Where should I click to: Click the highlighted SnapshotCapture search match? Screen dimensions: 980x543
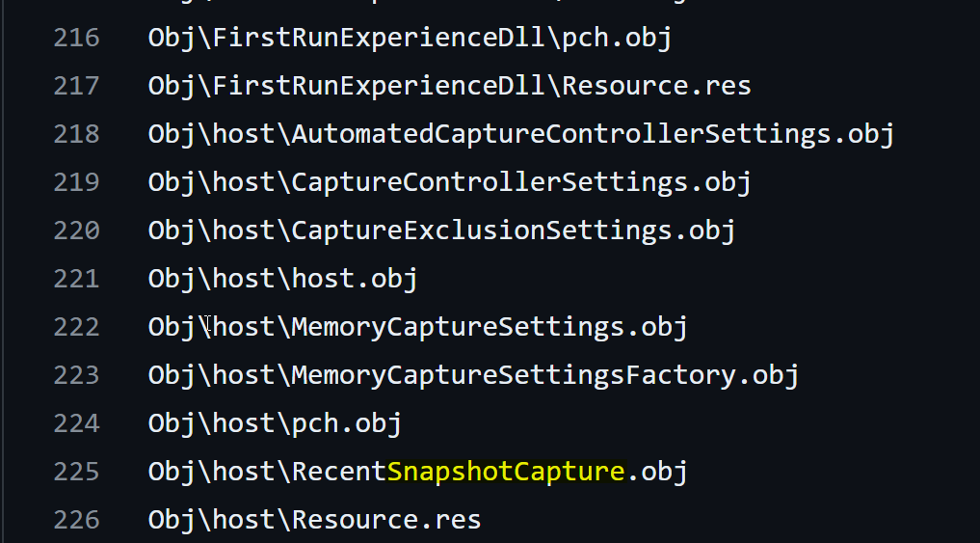[x=506, y=472]
